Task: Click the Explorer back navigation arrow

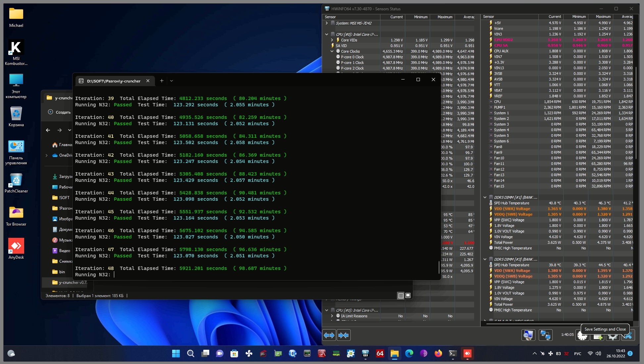Action: point(48,130)
